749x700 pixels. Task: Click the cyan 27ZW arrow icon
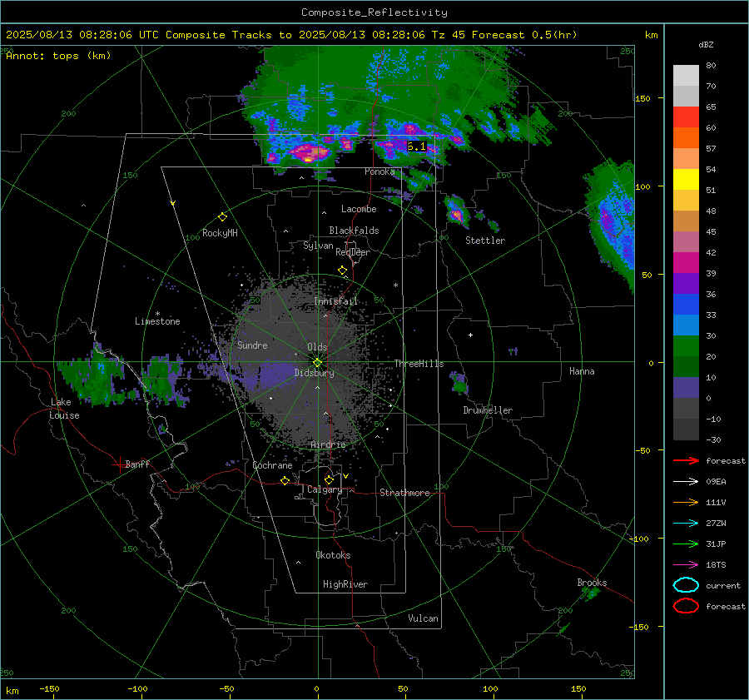pos(686,524)
